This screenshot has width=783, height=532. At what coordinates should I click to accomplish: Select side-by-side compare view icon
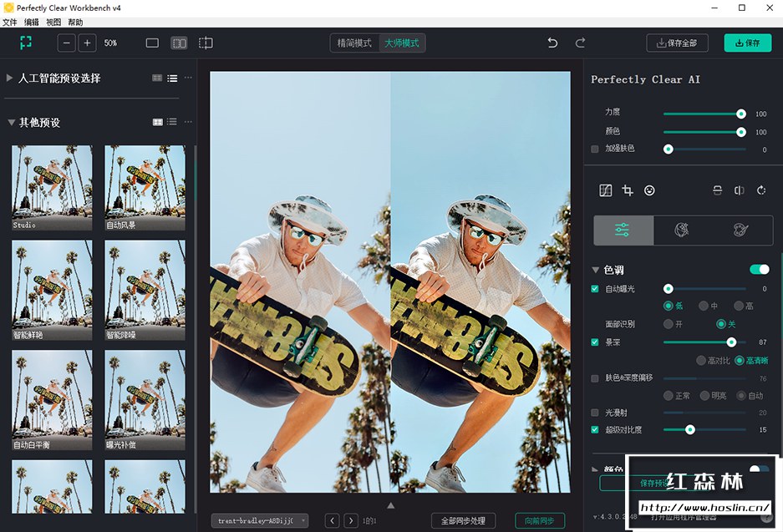click(179, 43)
